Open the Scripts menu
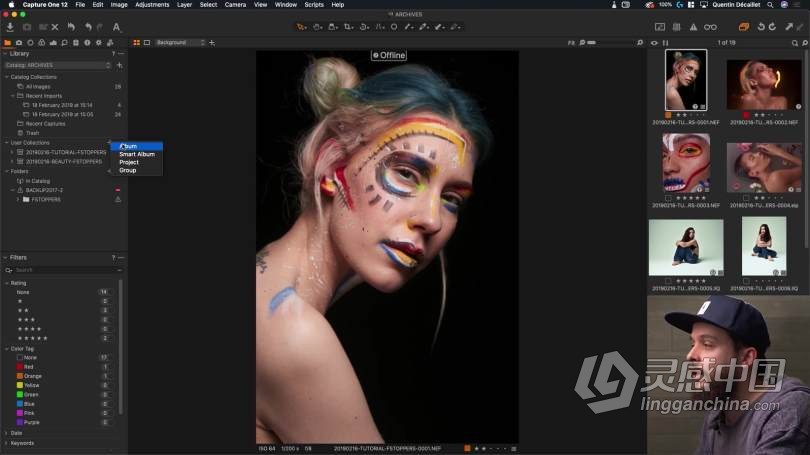The image size is (810, 455). click(x=314, y=5)
